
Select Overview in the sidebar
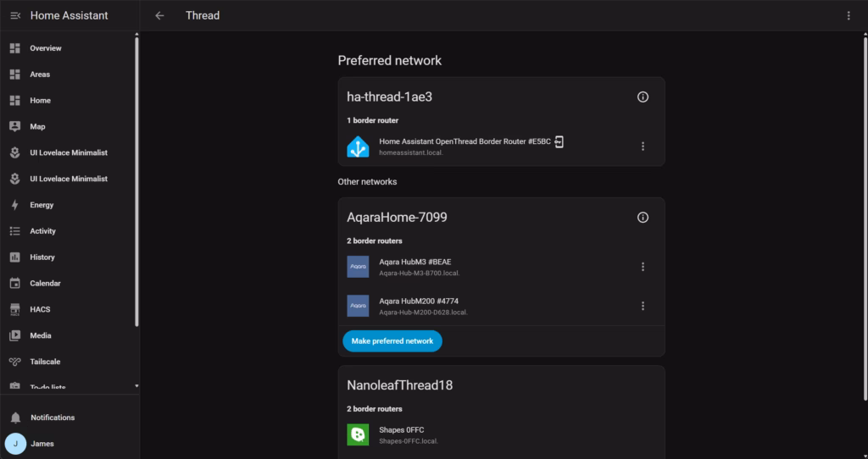(46, 48)
